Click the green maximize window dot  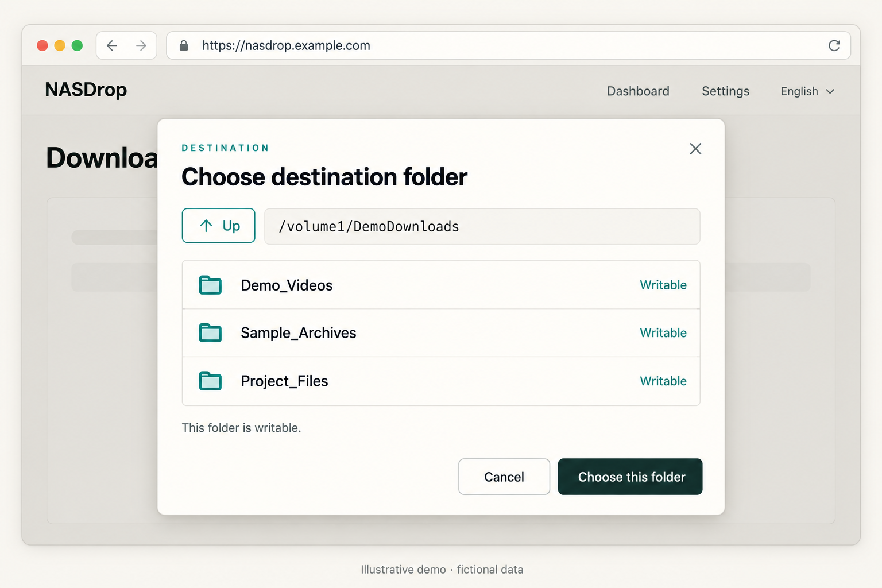point(77,45)
